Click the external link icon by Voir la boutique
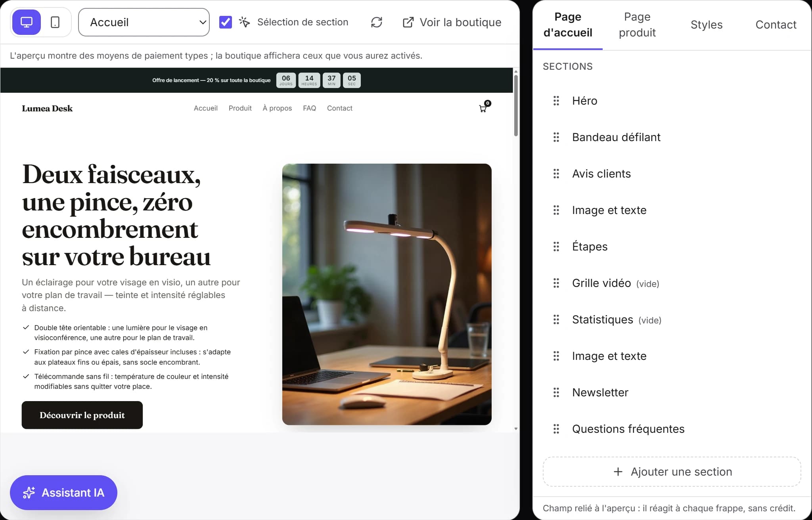812x520 pixels. click(408, 22)
